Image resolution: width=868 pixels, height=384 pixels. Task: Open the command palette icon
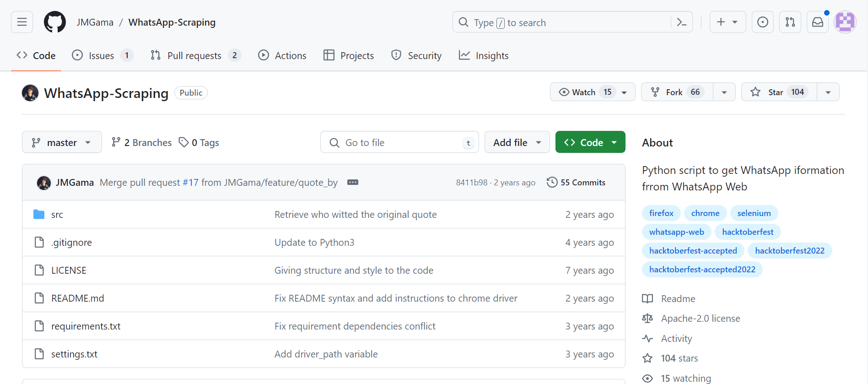pyautogui.click(x=681, y=22)
